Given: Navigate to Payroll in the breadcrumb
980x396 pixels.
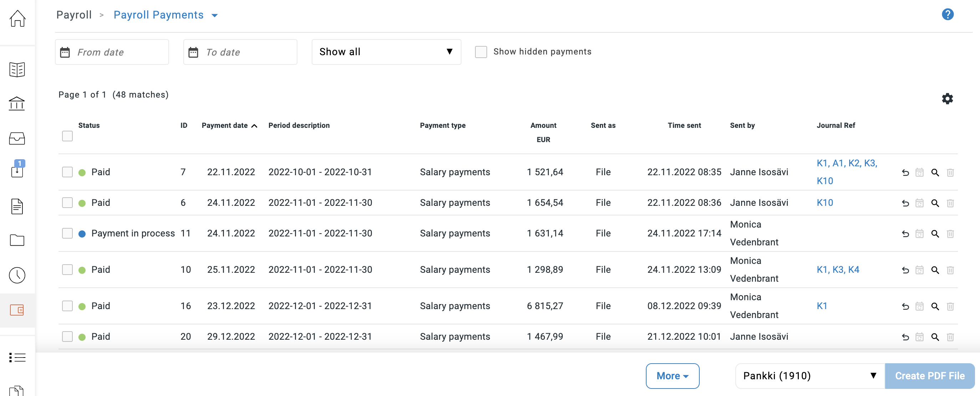Looking at the screenshot, I should pyautogui.click(x=73, y=15).
